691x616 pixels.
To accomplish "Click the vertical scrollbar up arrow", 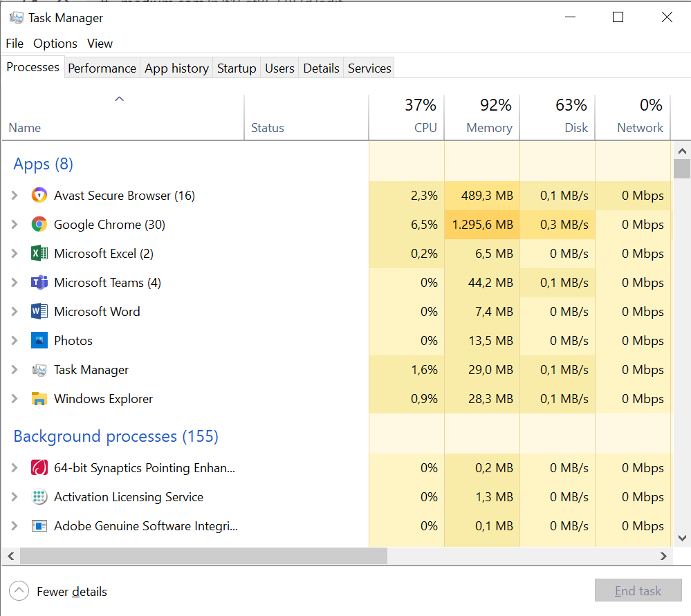I will click(x=682, y=151).
